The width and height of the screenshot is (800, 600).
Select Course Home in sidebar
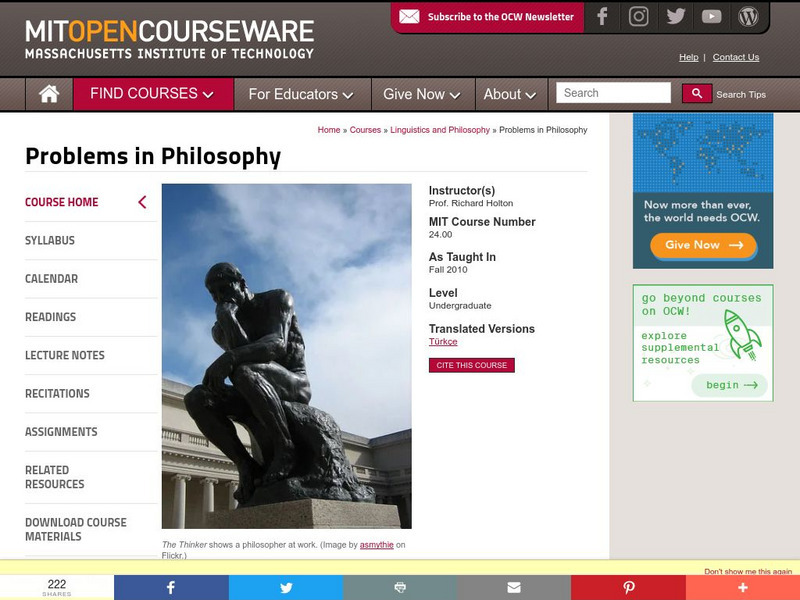point(62,202)
